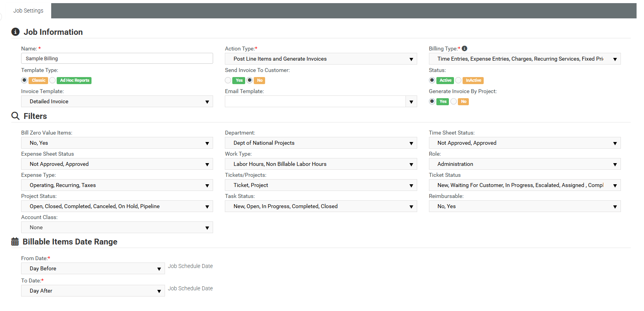Click the Filters heading text
The width and height of the screenshot is (644, 311).
tap(35, 116)
